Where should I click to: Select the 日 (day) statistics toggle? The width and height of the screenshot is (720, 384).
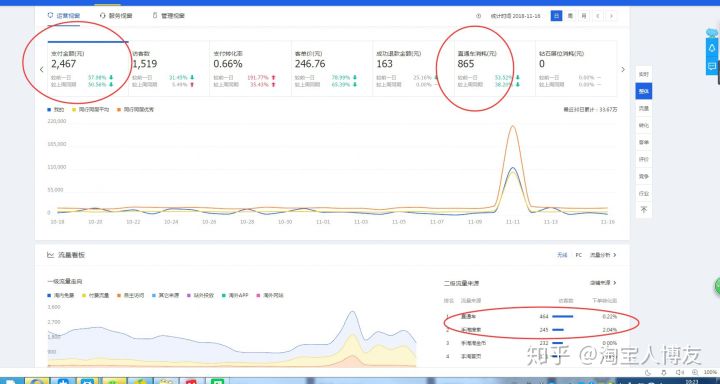tap(556, 16)
